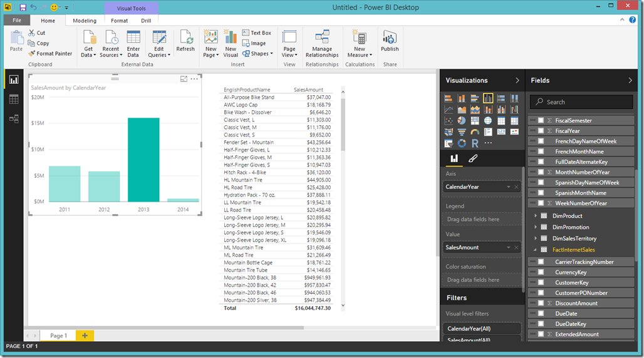Image resolution: width=644 pixels, height=358 pixels.
Task: Expand the DimSalesTerritory table
Action: (x=535, y=238)
